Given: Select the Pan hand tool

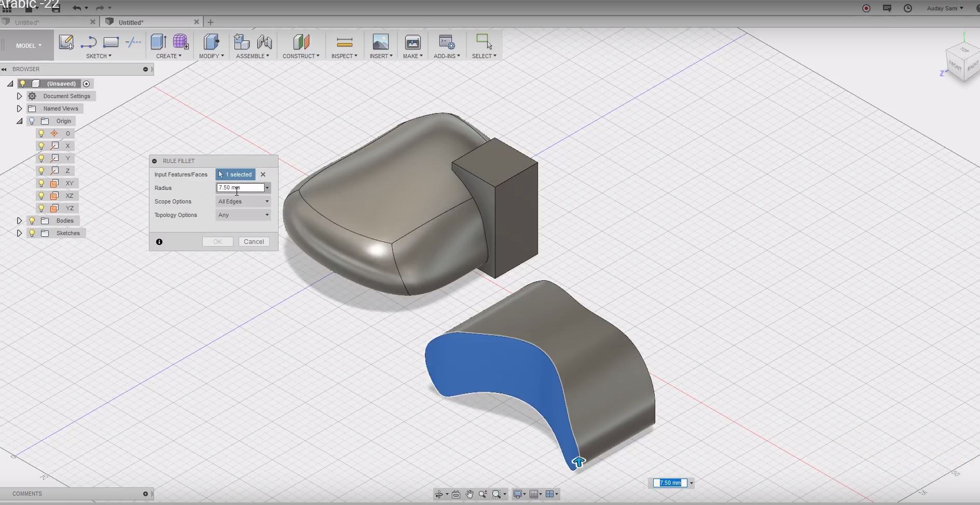Looking at the screenshot, I should (470, 494).
